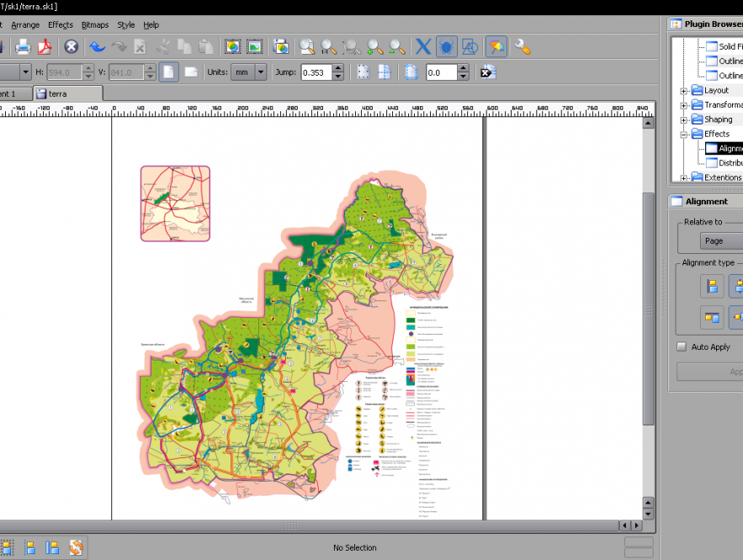The height and width of the screenshot is (560, 743).
Task: Zoom to selected objects magnifier icon
Action: tap(352, 47)
